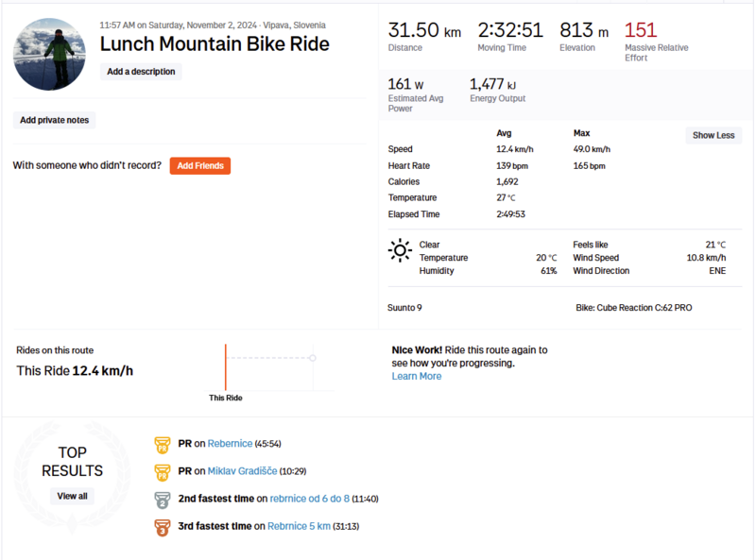Collapse stats with the Show Less button
Screen dimensions: 756x560
tap(713, 135)
